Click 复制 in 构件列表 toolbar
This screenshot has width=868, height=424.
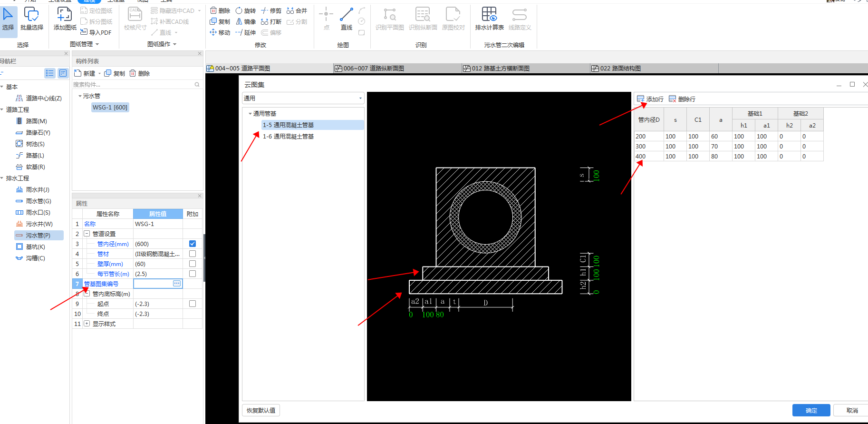(x=115, y=73)
